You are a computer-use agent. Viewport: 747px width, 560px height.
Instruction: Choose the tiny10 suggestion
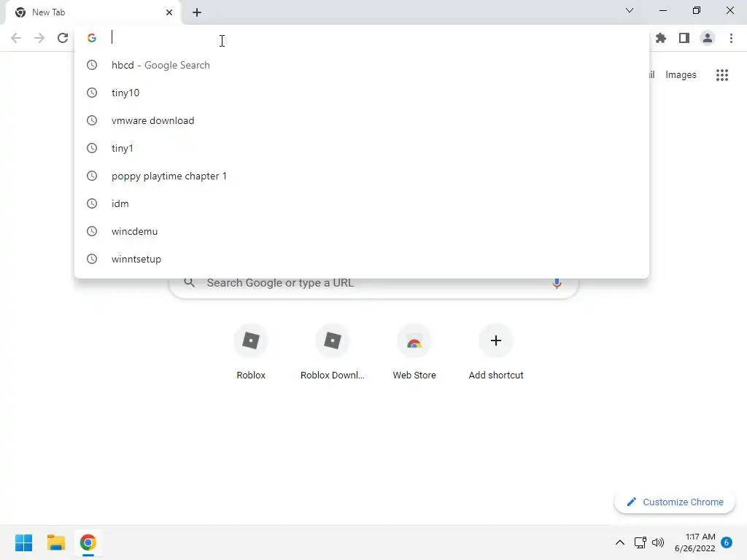coord(362,93)
